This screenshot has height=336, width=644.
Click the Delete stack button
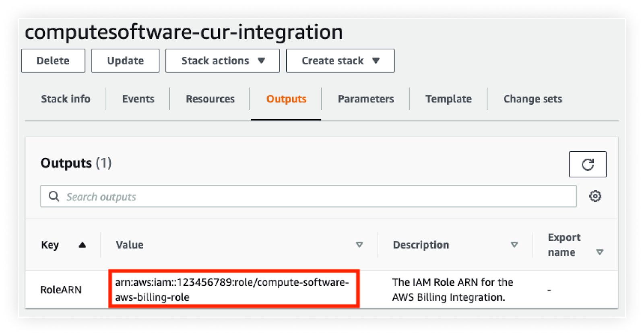(53, 61)
